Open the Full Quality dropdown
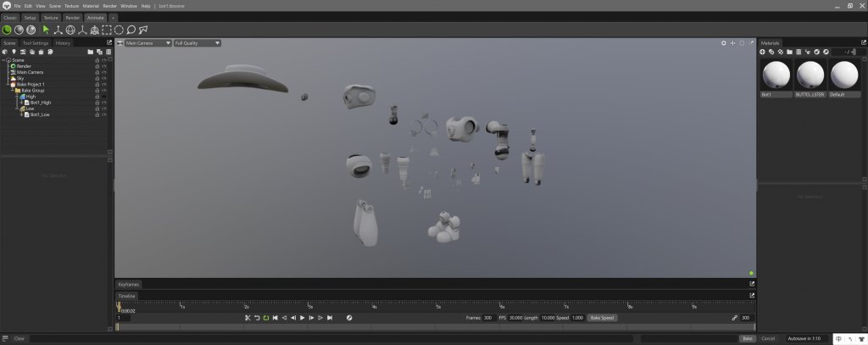868x345 pixels. tap(198, 42)
